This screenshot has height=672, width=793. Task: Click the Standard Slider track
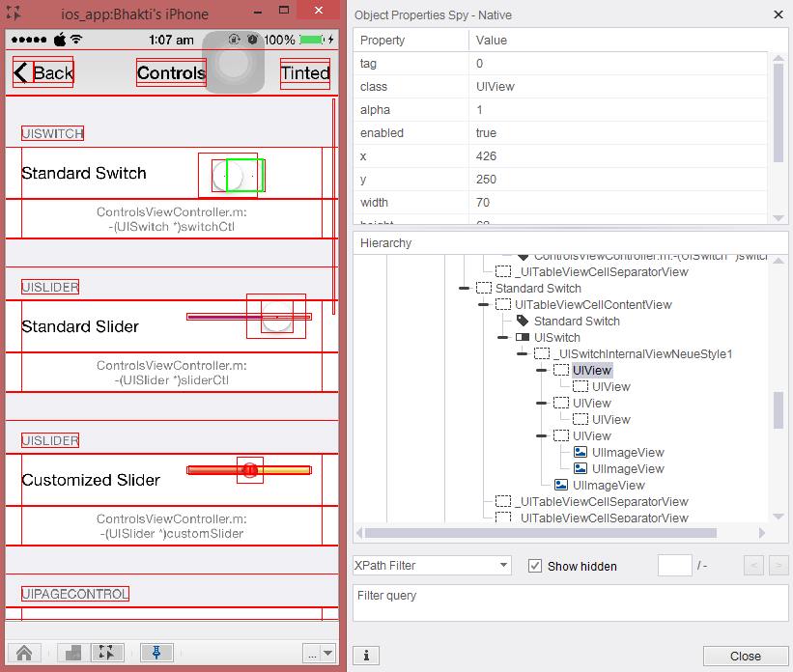tap(222, 317)
